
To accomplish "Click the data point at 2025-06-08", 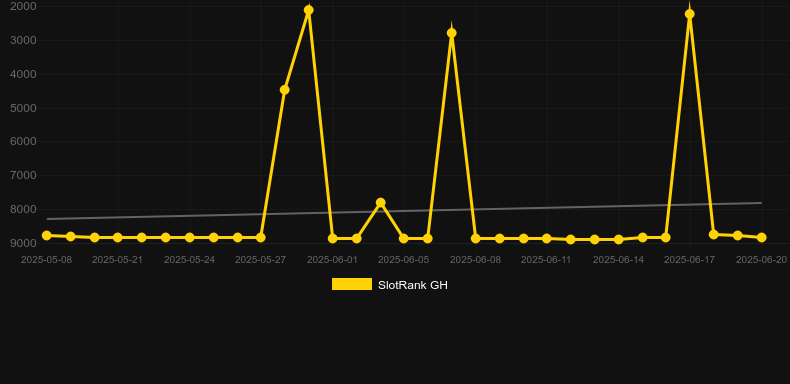I will (x=476, y=238).
